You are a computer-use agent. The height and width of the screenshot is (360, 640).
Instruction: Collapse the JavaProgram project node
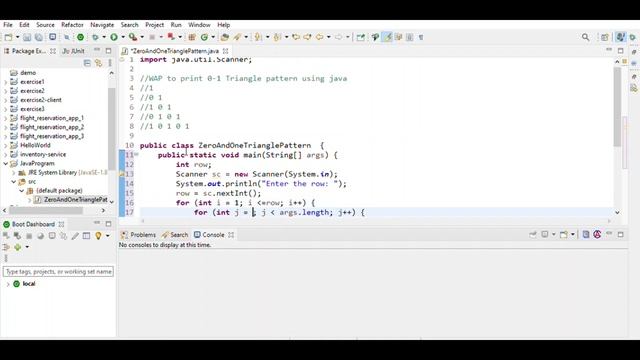pyautogui.click(x=6, y=164)
